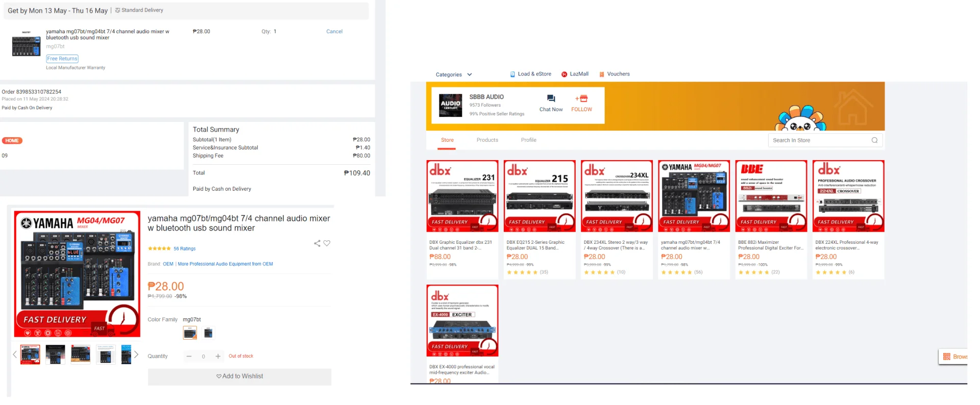Select the second Color Family swatch
The height and width of the screenshot is (405, 980).
208,333
